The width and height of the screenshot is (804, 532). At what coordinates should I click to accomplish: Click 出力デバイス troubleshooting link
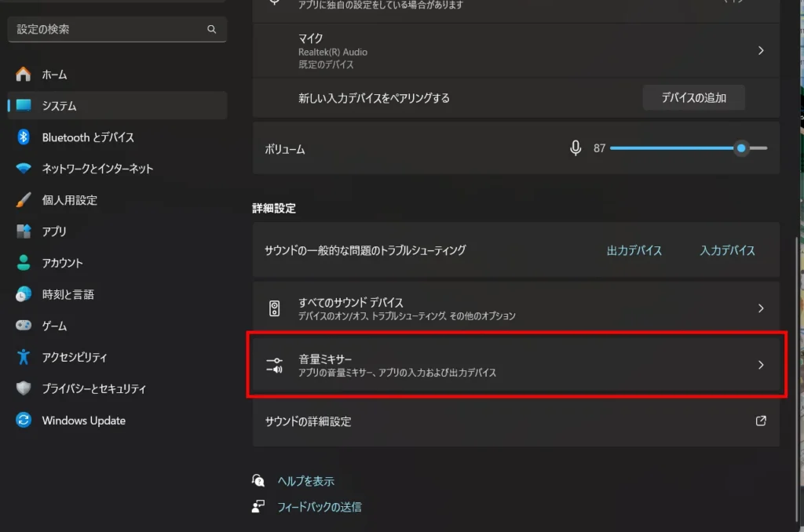[634, 250]
